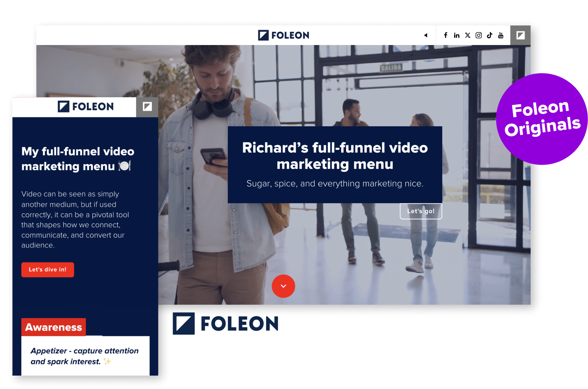
Task: Click the X (Twitter) icon
Action: [x=468, y=35]
